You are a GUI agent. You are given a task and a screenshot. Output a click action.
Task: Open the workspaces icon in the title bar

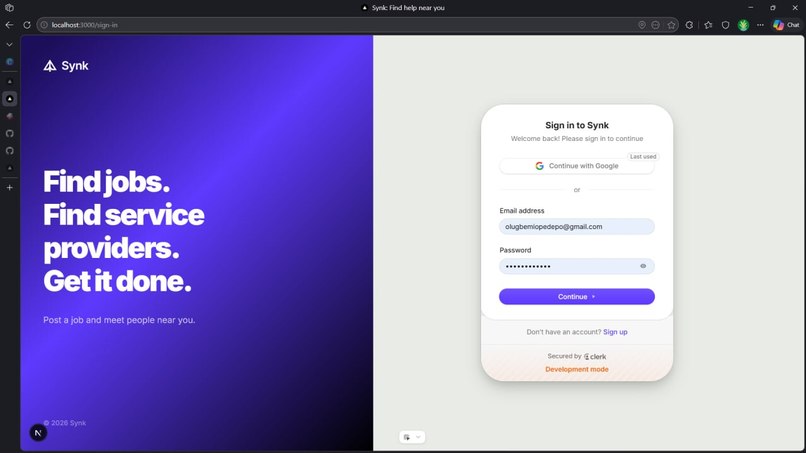pyautogui.click(x=9, y=8)
